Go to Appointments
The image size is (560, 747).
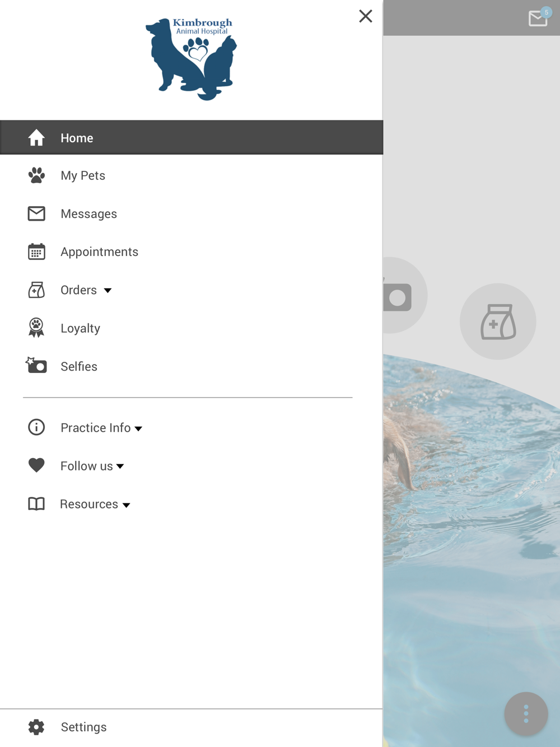(x=99, y=252)
